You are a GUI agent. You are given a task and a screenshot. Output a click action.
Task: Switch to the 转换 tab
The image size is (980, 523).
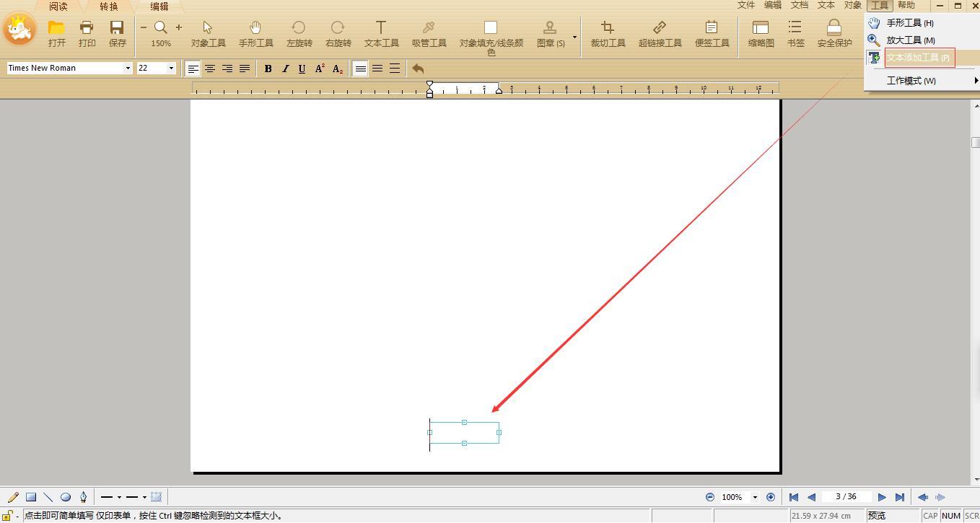[109, 6]
